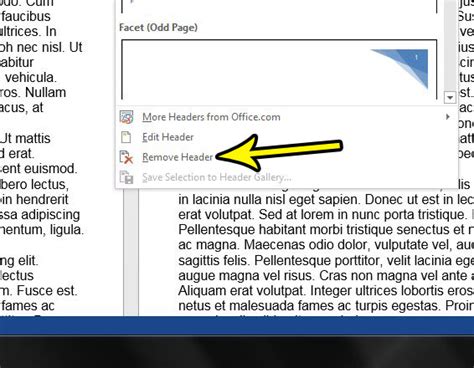Expand the More Headers submenu arrow
Viewport: 474px width, 368px height.
(448, 117)
